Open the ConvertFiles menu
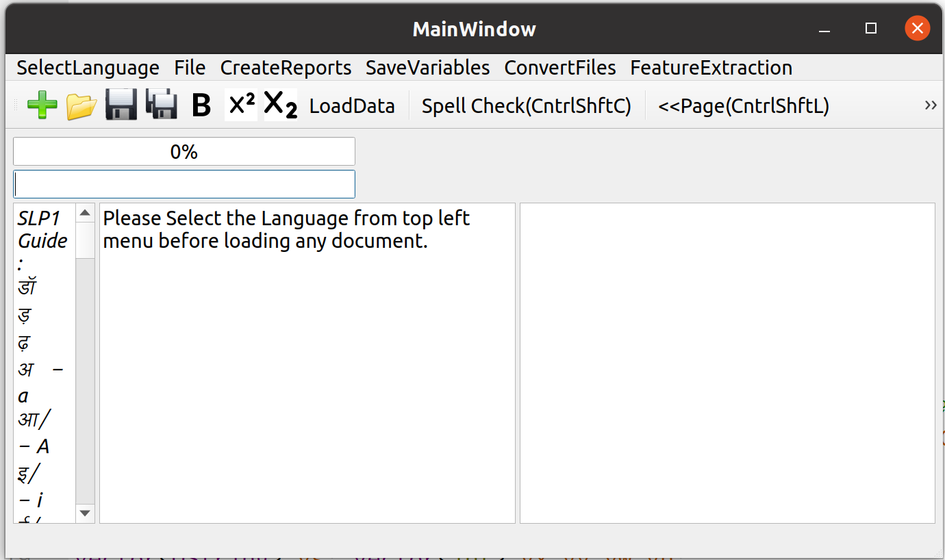 coord(560,68)
